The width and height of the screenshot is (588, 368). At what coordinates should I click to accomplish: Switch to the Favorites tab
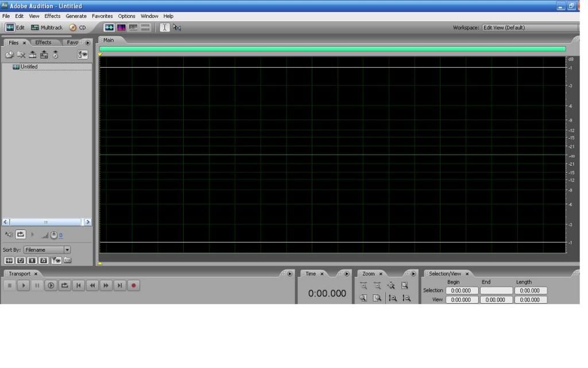72,43
